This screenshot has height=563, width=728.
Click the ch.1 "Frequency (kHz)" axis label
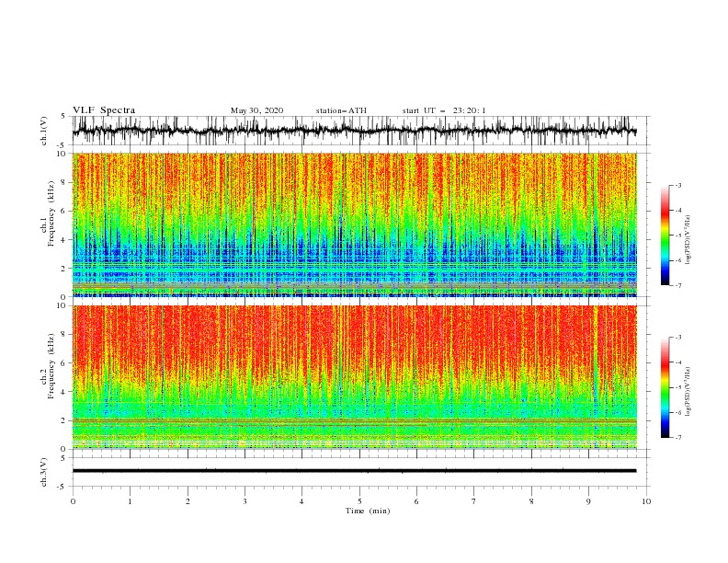click(x=51, y=213)
